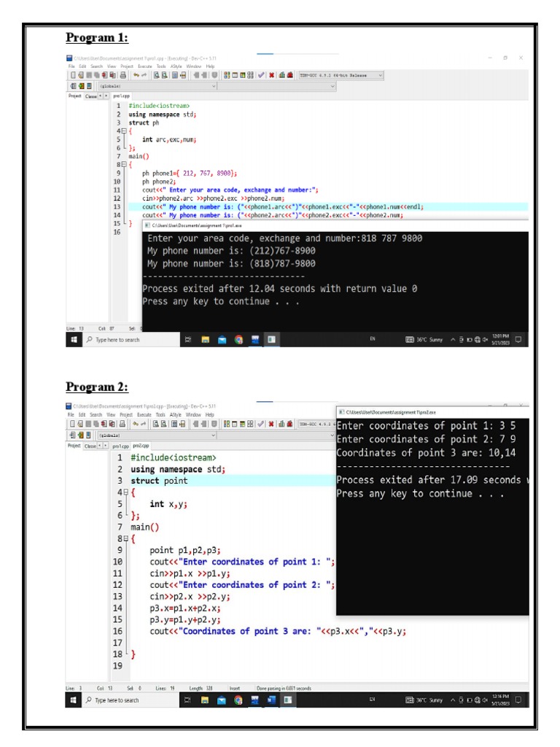Click code line 'ph phone2;' in Program 1

point(158,182)
